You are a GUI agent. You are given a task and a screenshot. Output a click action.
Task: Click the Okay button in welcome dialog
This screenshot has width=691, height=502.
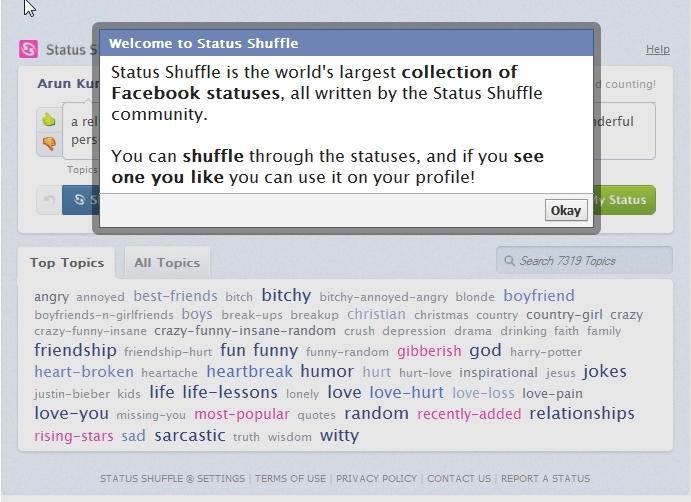coord(566,210)
